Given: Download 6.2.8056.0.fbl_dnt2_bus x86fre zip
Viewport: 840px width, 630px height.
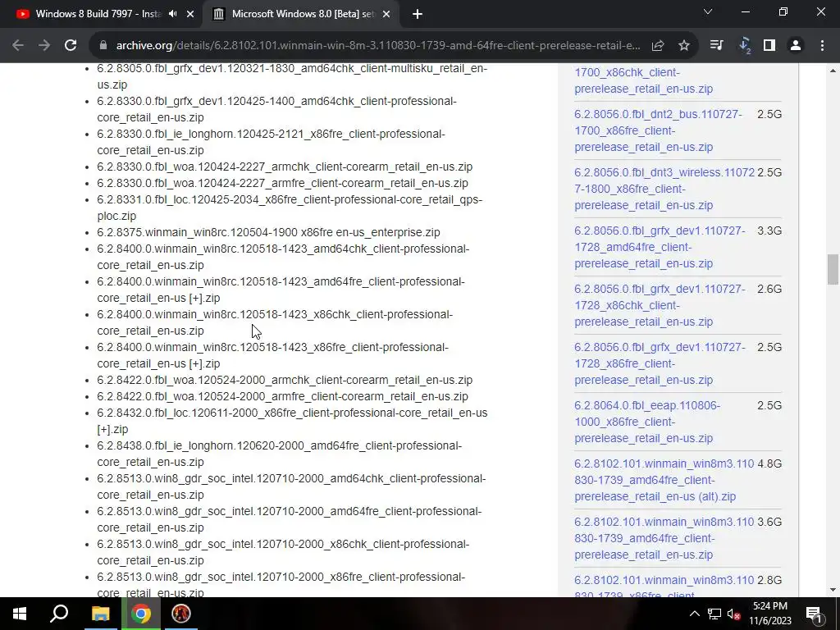Looking at the screenshot, I should [659, 130].
